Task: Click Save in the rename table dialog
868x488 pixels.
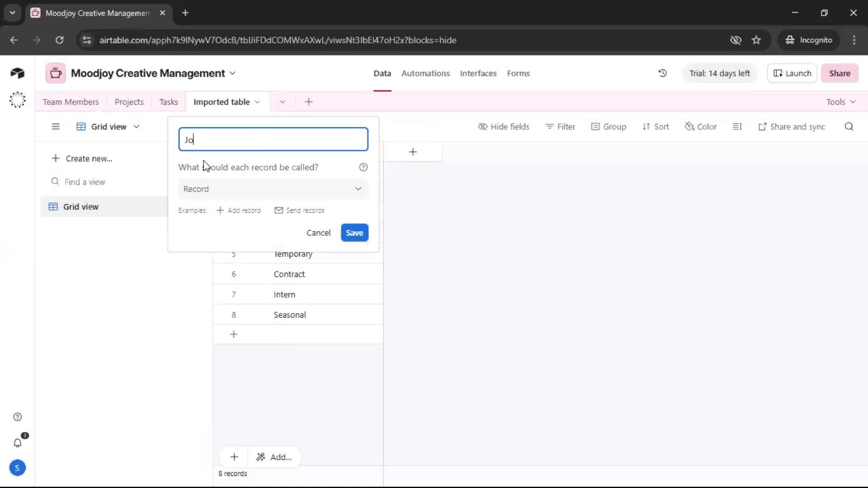Action: tap(354, 233)
